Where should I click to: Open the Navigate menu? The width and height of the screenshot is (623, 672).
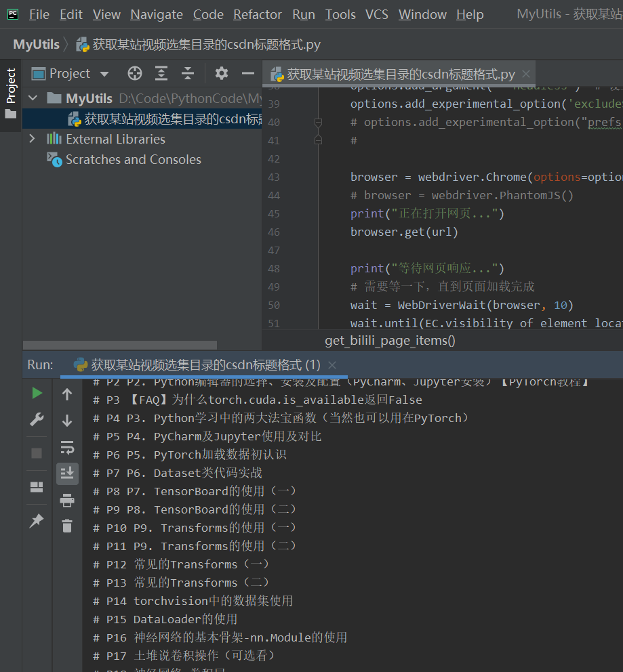(x=157, y=15)
